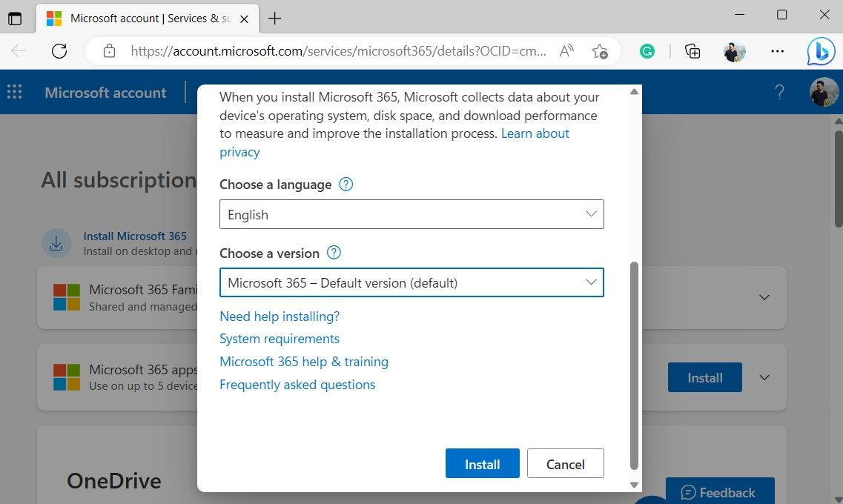Image resolution: width=843 pixels, height=504 pixels.
Task: Open the Microsoft app launcher grid
Action: (15, 92)
